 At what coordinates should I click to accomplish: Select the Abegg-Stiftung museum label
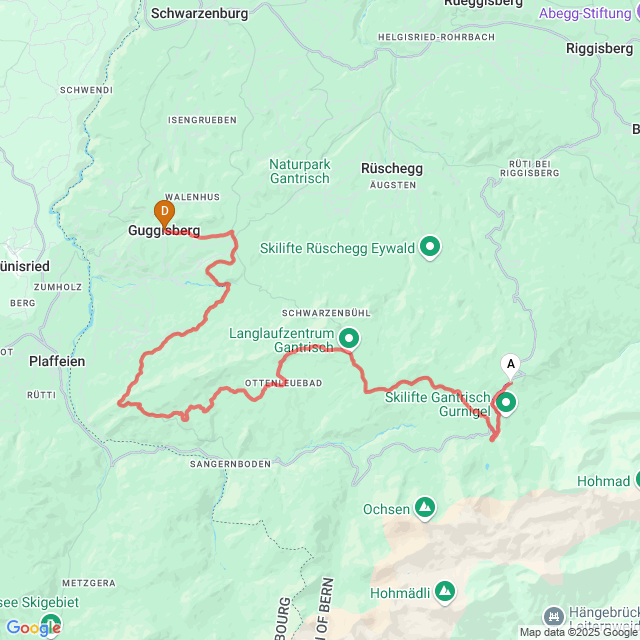(585, 13)
